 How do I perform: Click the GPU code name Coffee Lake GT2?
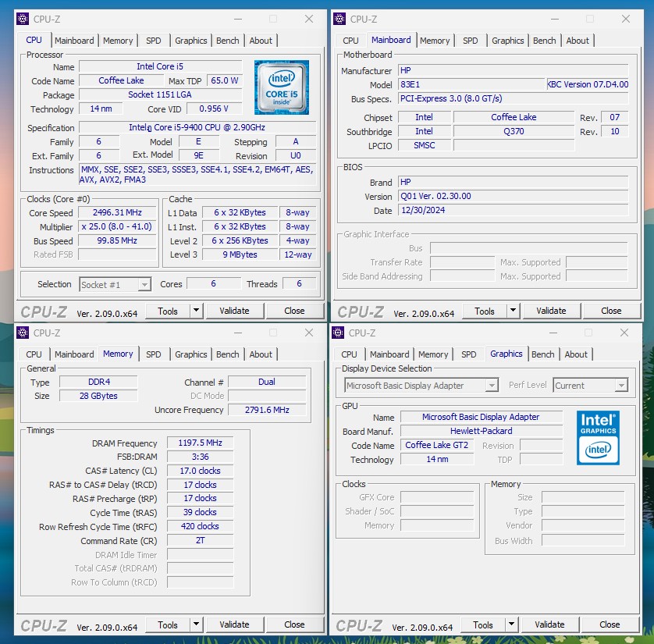[437, 445]
